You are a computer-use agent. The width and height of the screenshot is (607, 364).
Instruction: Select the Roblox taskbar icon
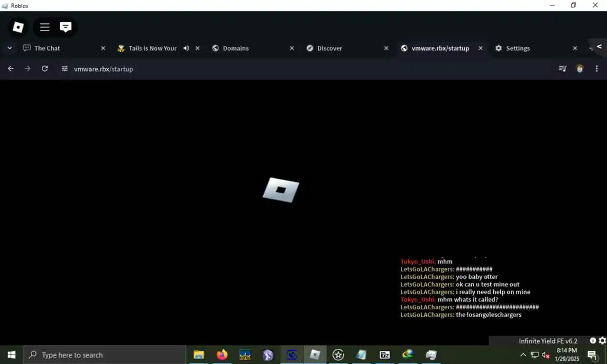315,355
